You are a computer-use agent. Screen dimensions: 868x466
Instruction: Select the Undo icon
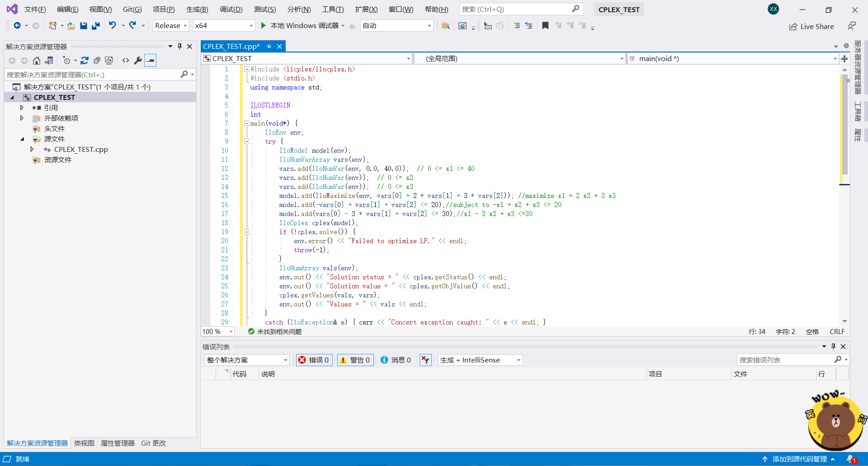pyautogui.click(x=112, y=26)
